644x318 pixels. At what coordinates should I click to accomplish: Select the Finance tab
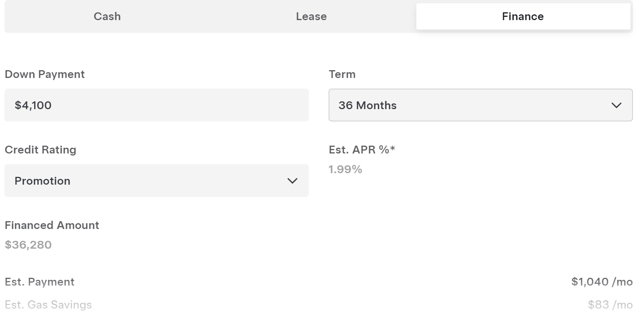523,16
